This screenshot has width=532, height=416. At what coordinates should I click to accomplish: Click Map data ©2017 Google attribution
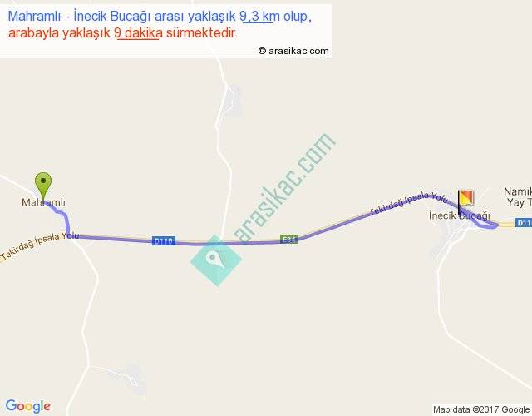(x=481, y=409)
